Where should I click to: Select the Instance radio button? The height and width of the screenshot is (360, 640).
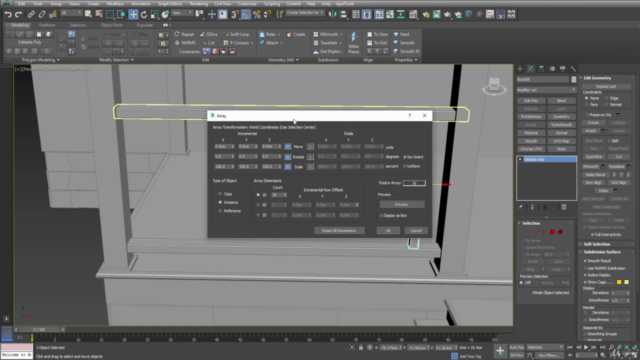[220, 202]
